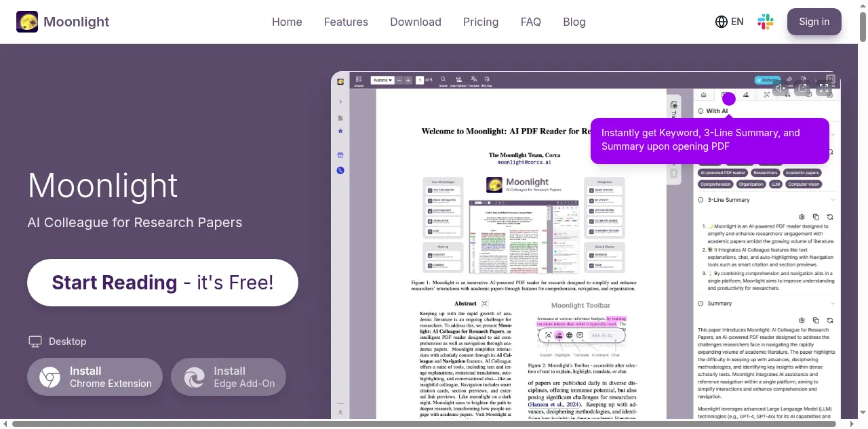Zoom in with plus button in demo
The height and width of the screenshot is (429, 868).
tap(408, 80)
